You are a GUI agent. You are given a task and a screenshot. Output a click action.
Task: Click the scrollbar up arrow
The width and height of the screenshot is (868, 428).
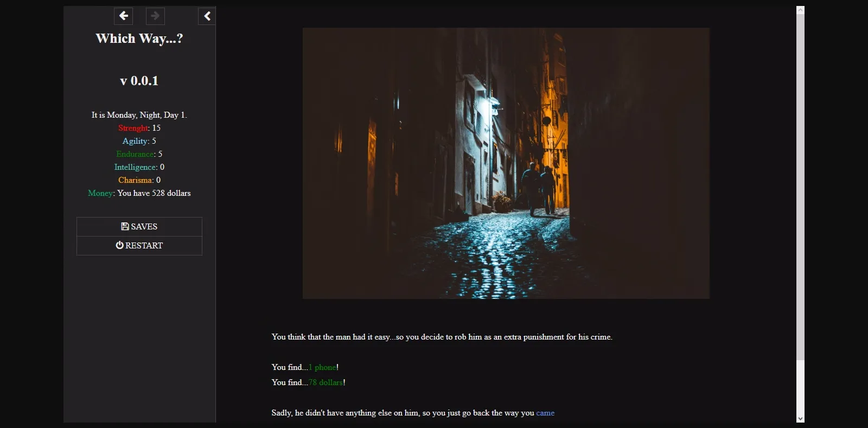click(800, 10)
